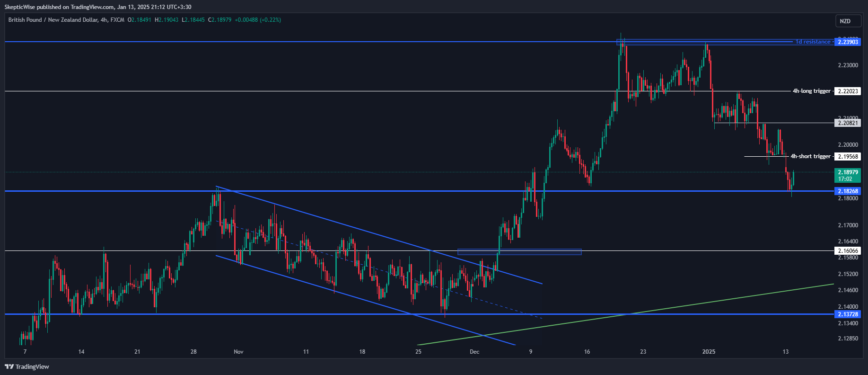Click the 2.22023 price label
The image size is (868, 375).
pos(848,91)
